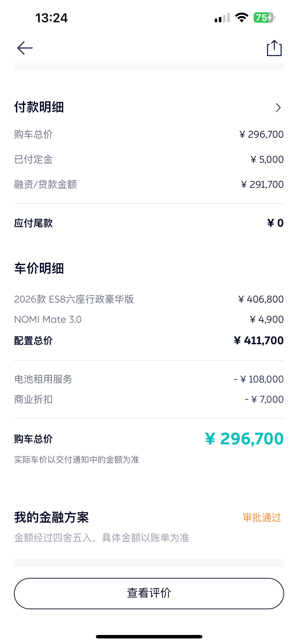
Task: Tap the 融资/贷款金额 row label
Action: pos(45,185)
